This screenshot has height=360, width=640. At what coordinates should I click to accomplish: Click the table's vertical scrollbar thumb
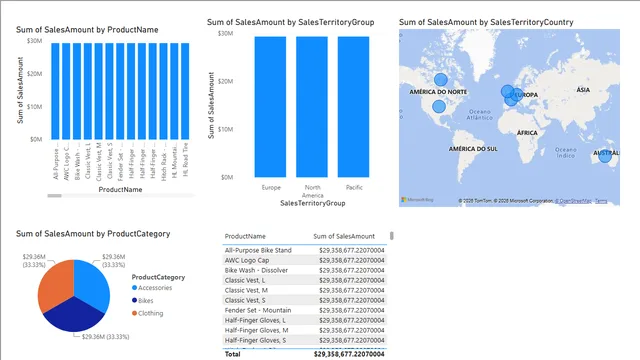(392, 236)
